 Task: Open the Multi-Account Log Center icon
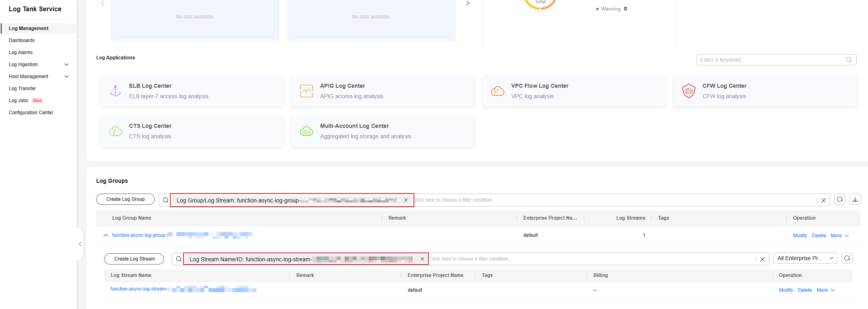(307, 131)
